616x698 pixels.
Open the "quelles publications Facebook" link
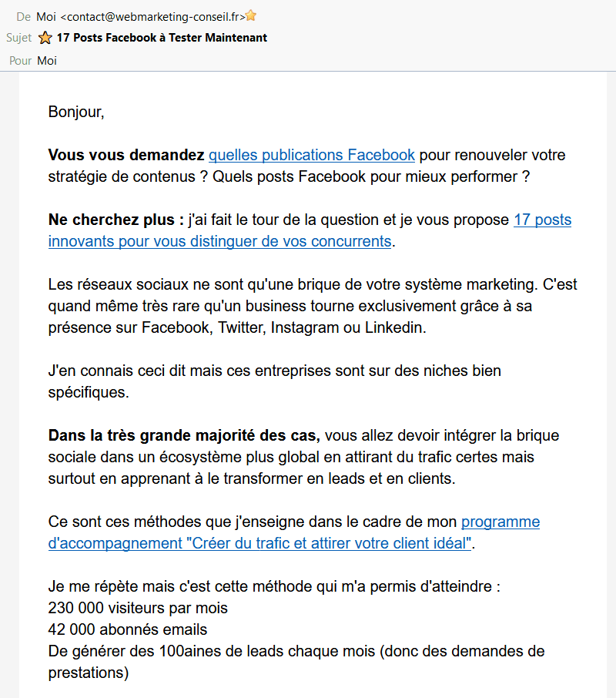pyautogui.click(x=312, y=155)
